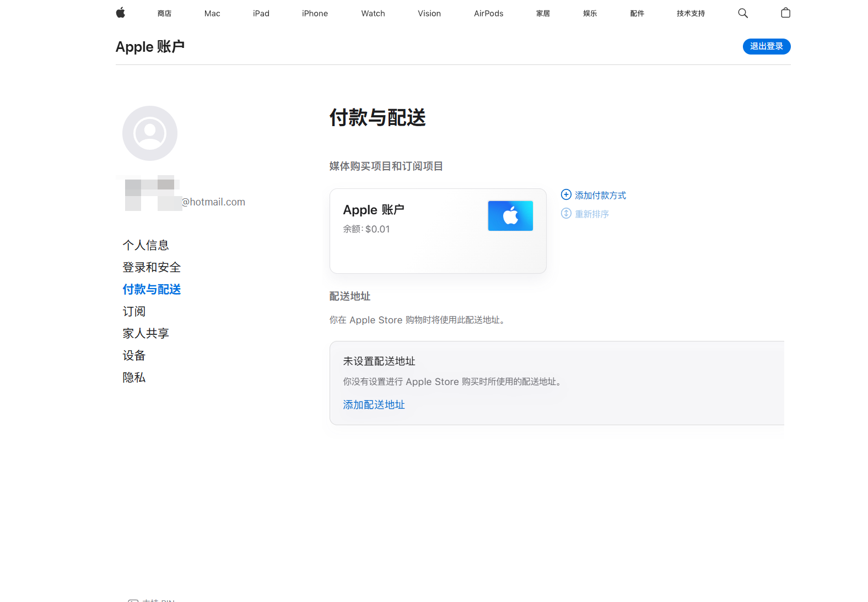Go to 家人共享 in the sidebar
Screen dimensions: 868x602
(145, 333)
